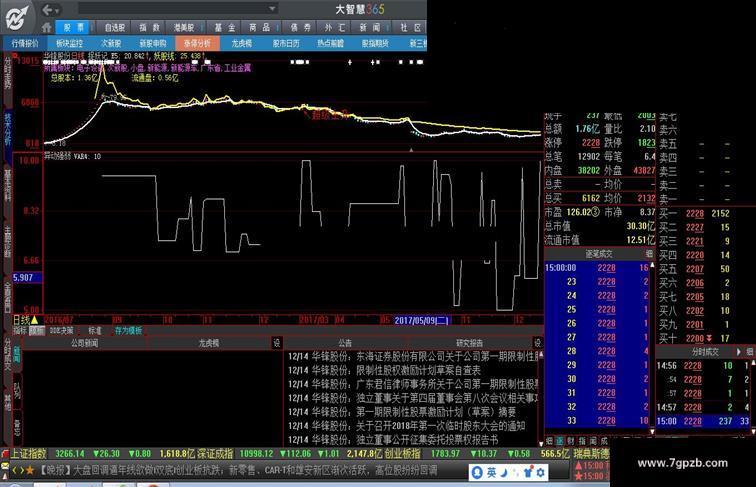The width and height of the screenshot is (756, 487).
Task: Open the 自选股 menu tab
Action: [x=115, y=27]
